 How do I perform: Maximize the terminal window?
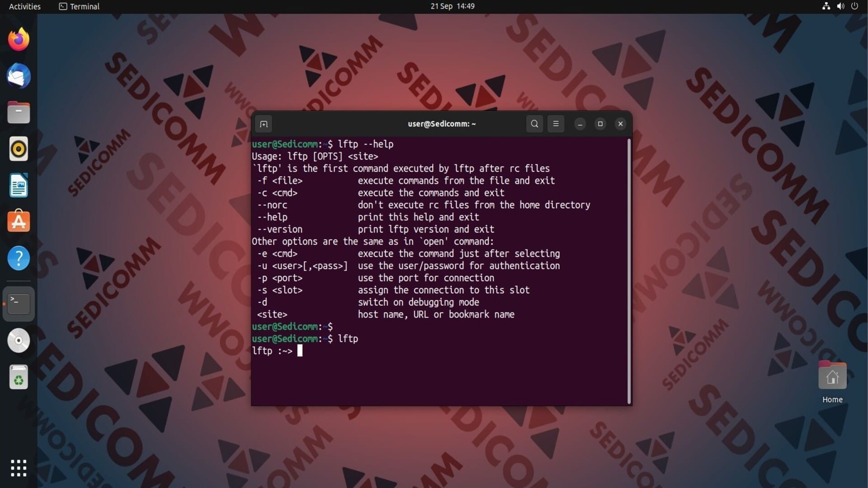(600, 124)
